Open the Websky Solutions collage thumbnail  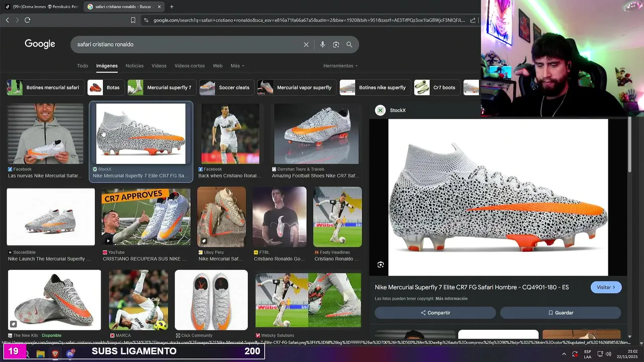coord(308,300)
